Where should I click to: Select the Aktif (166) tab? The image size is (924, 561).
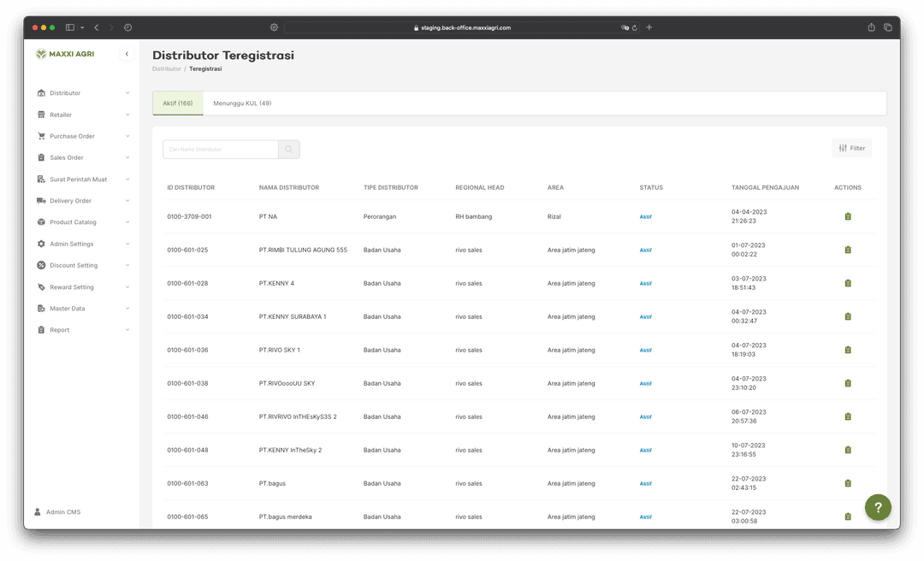(x=177, y=103)
